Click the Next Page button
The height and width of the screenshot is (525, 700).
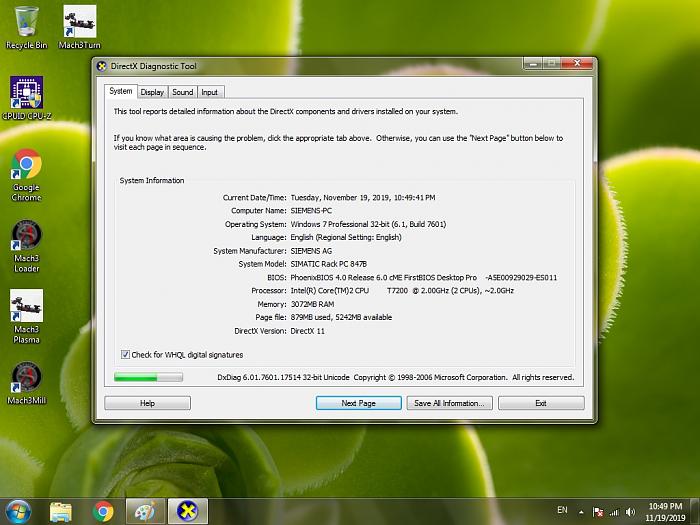click(358, 403)
